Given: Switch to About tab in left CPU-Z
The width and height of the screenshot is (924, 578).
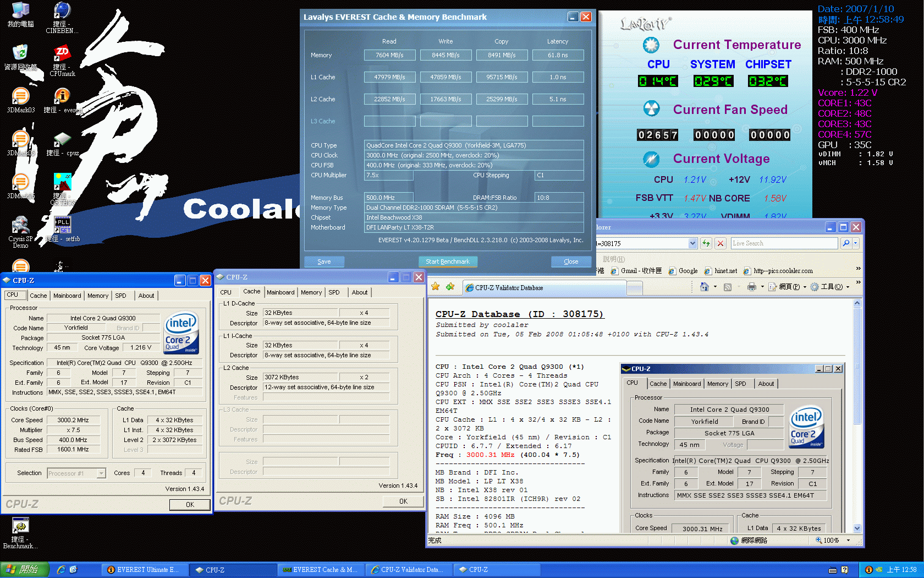Looking at the screenshot, I should point(146,296).
